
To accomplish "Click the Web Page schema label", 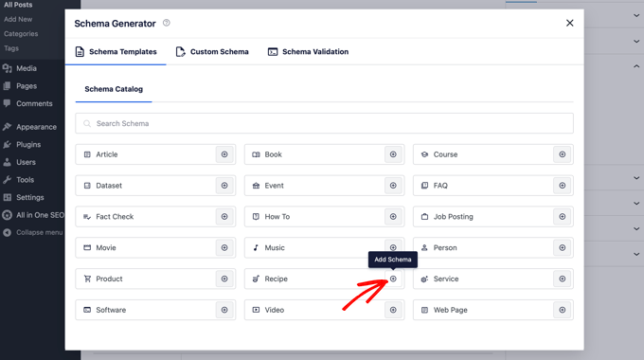I will [x=450, y=310].
